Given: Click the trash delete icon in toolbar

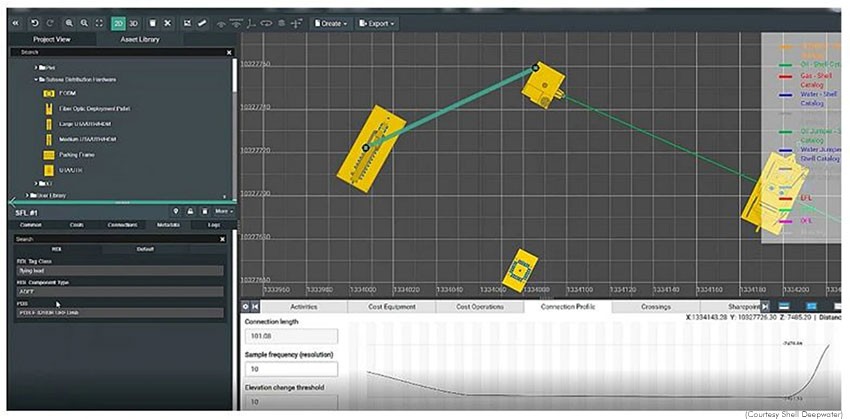Looking at the screenshot, I should point(152,22).
